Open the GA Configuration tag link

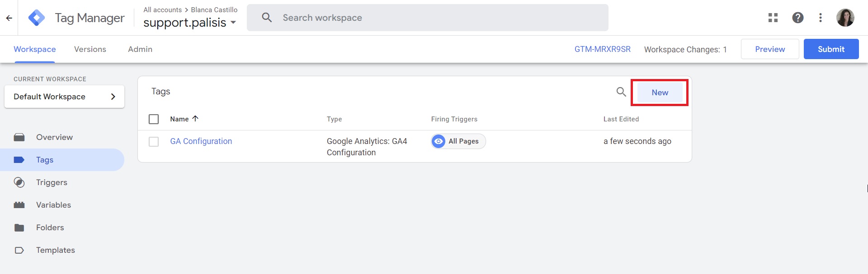click(x=201, y=141)
